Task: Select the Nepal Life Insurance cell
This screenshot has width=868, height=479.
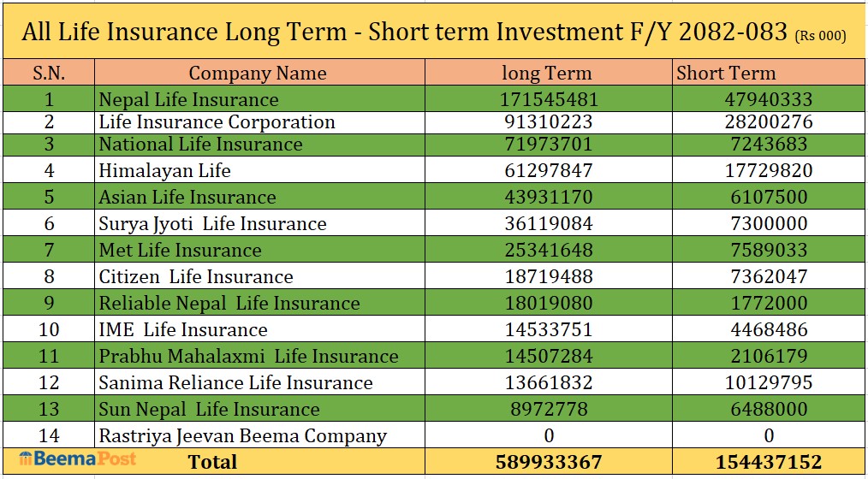Action: [188, 99]
